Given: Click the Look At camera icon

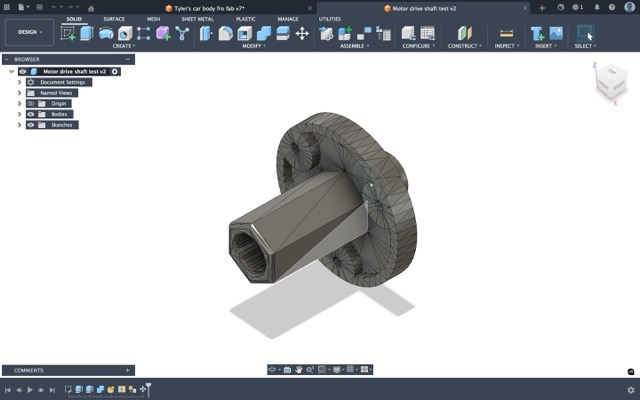Looking at the screenshot, I should pos(287,369).
